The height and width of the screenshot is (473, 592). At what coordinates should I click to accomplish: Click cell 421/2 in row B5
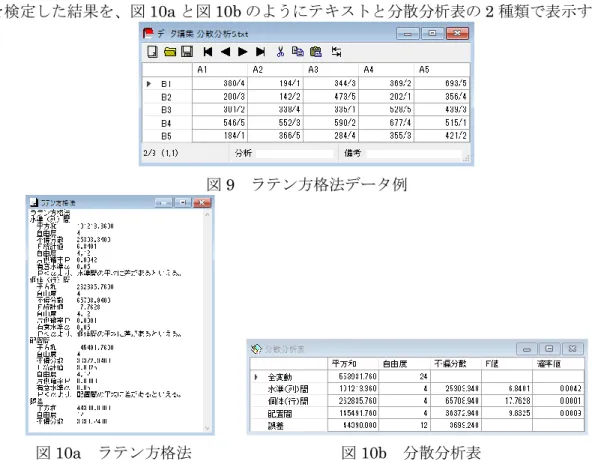click(442, 136)
